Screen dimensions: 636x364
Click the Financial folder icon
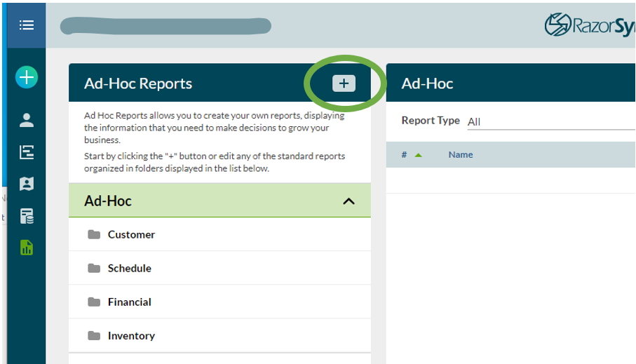[x=94, y=302]
